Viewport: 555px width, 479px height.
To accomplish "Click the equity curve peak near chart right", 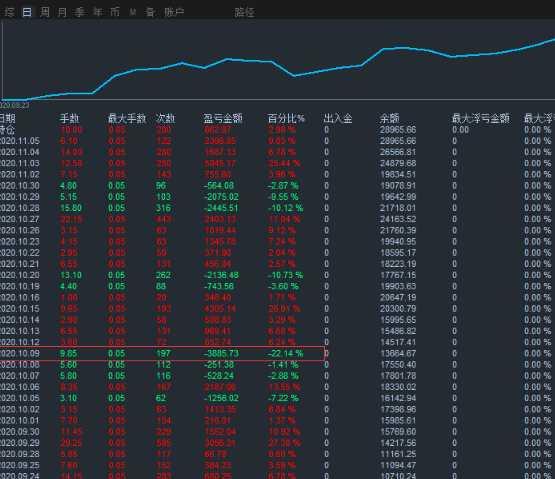I will click(x=552, y=40).
